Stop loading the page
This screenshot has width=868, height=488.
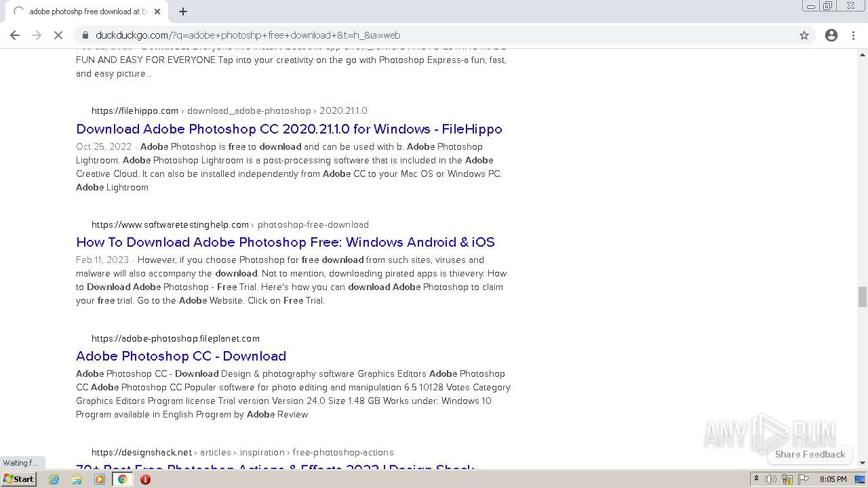coord(58,35)
